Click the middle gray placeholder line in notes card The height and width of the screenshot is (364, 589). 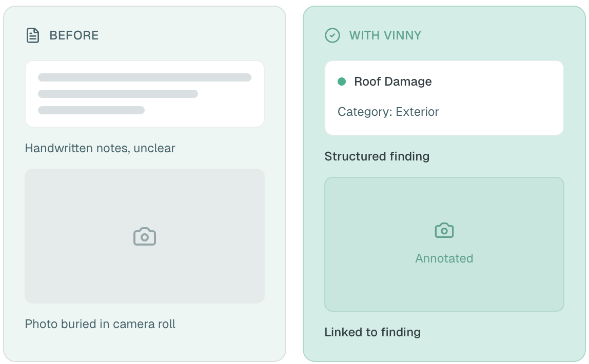pos(118,94)
